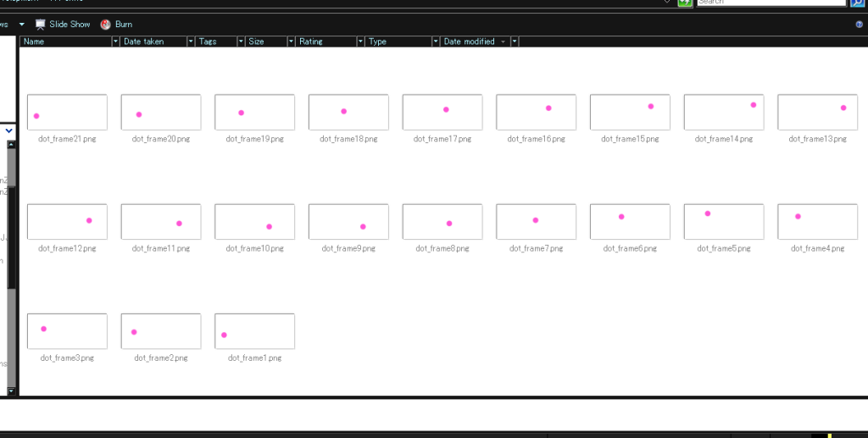The height and width of the screenshot is (438, 868).
Task: Select the dot_frame17.png thumbnail
Action: (x=442, y=113)
